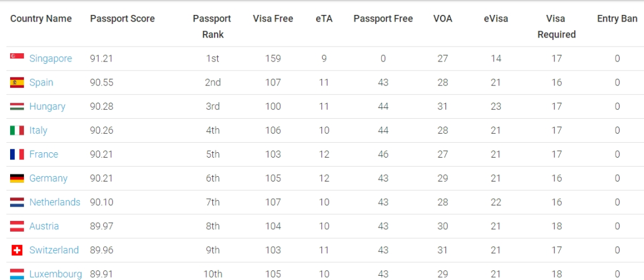This screenshot has width=644, height=280.
Task: Click the Austria flag icon
Action: click(17, 226)
